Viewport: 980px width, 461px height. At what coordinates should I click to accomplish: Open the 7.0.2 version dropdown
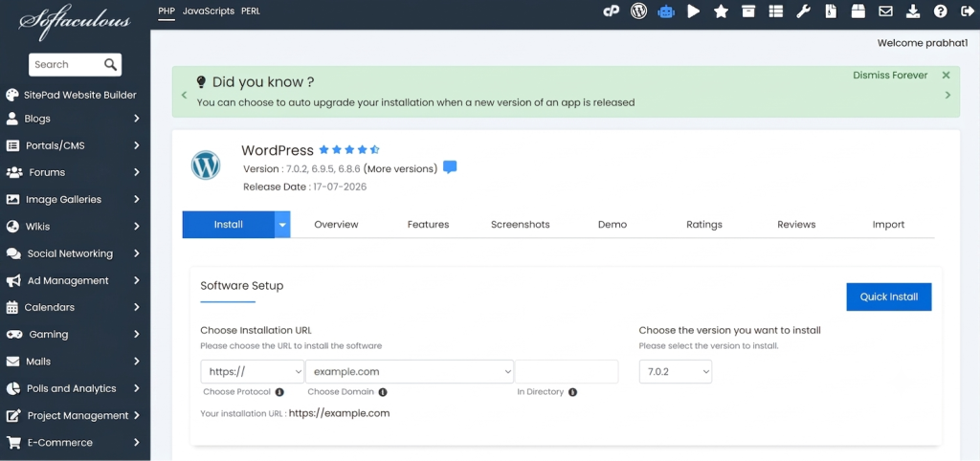[x=676, y=372]
